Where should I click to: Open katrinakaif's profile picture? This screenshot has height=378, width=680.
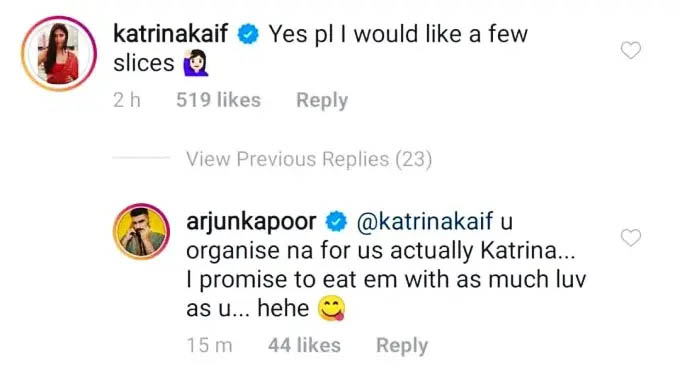click(x=59, y=54)
